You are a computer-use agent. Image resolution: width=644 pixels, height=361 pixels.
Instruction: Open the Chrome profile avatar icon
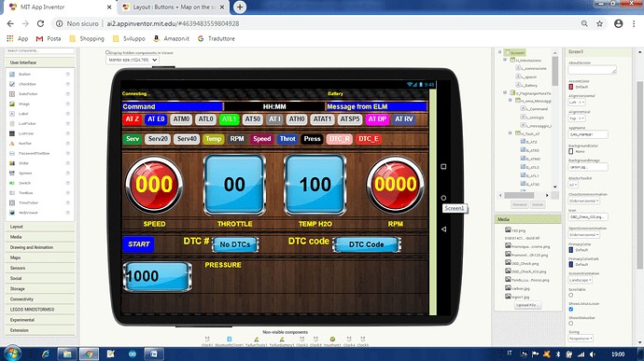point(618,24)
